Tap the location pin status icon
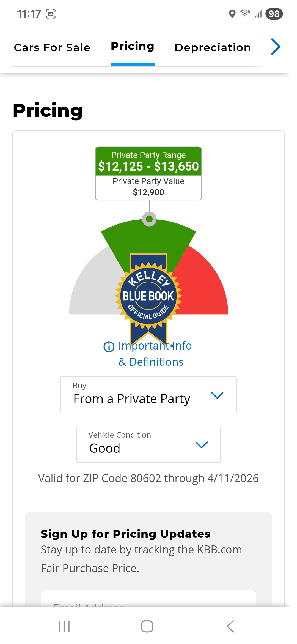The image size is (297, 644). click(x=232, y=14)
